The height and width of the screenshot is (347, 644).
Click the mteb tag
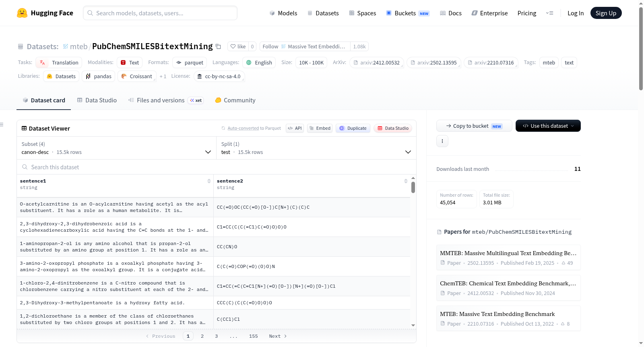tap(549, 62)
